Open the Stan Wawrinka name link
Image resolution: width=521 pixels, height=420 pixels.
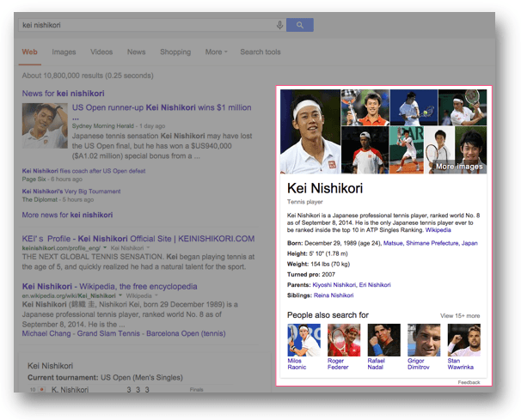[460, 364]
